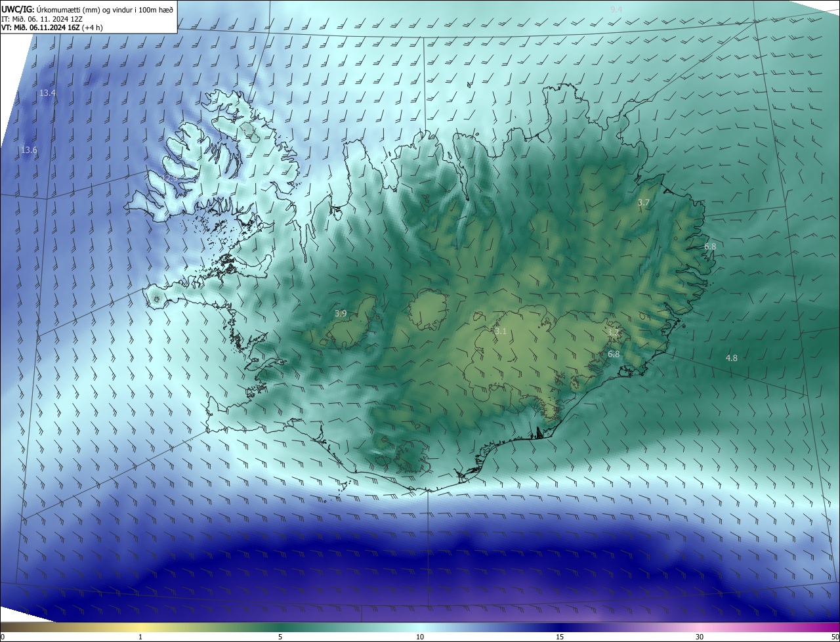
Task: Click the '1' label on the color scale
Action: pyautogui.click(x=140, y=637)
